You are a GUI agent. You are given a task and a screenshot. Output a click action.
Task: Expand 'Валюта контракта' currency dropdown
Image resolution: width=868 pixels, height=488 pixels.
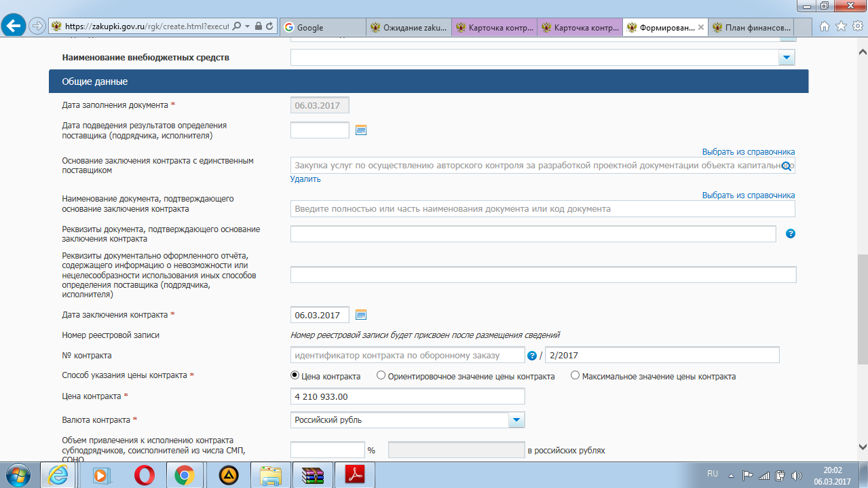(x=516, y=420)
